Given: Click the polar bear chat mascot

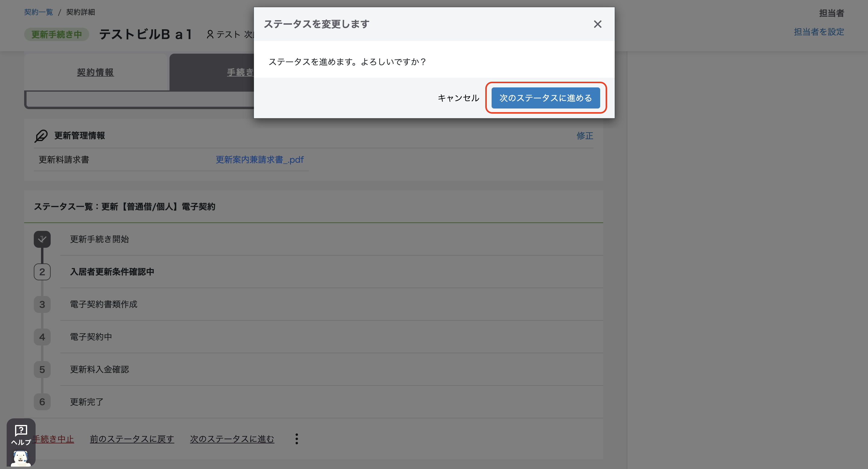Looking at the screenshot, I should click(21, 458).
